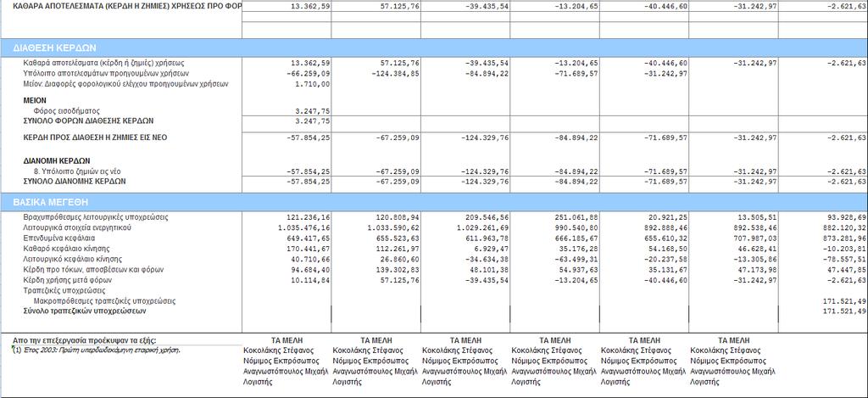Select the value 707.987,03
The width and height of the screenshot is (868, 398).
(755, 238)
